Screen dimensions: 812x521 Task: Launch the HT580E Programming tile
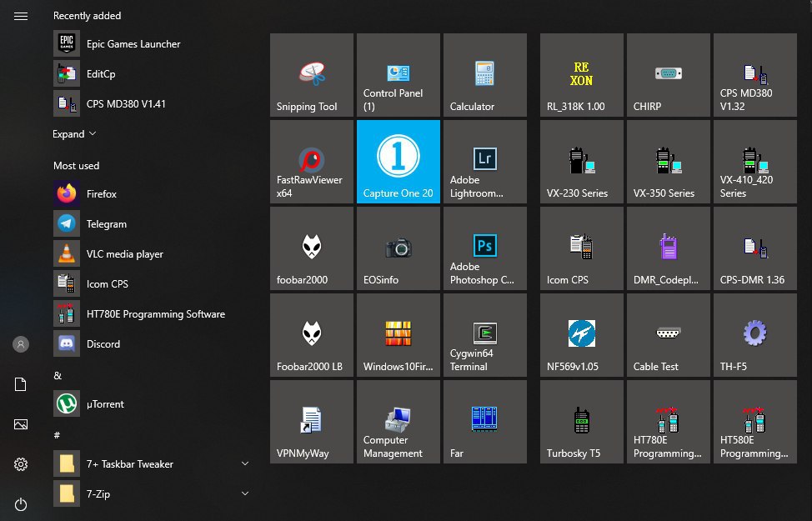click(x=755, y=422)
